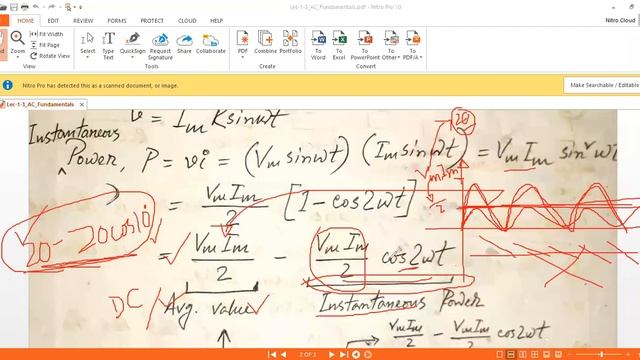Switch to single page view layout

click(499, 354)
